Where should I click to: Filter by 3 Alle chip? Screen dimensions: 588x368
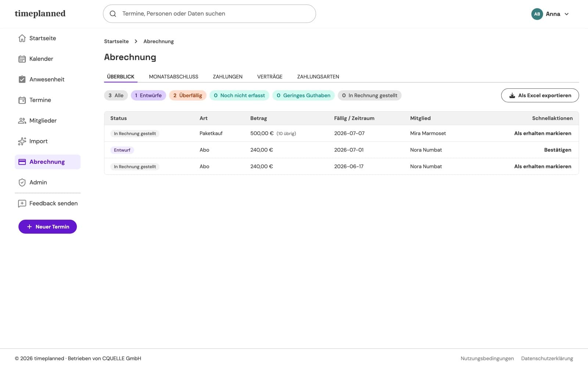pos(116,96)
